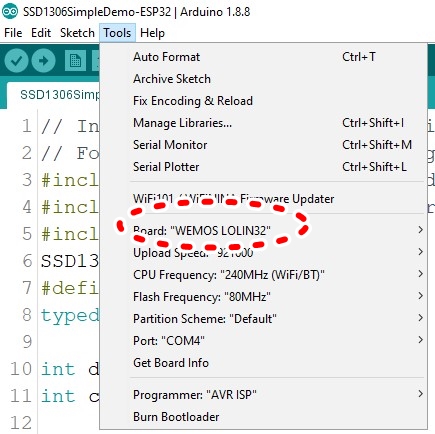The height and width of the screenshot is (434, 435).
Task: Click the Arduino logo in the title bar
Action: click(10, 11)
